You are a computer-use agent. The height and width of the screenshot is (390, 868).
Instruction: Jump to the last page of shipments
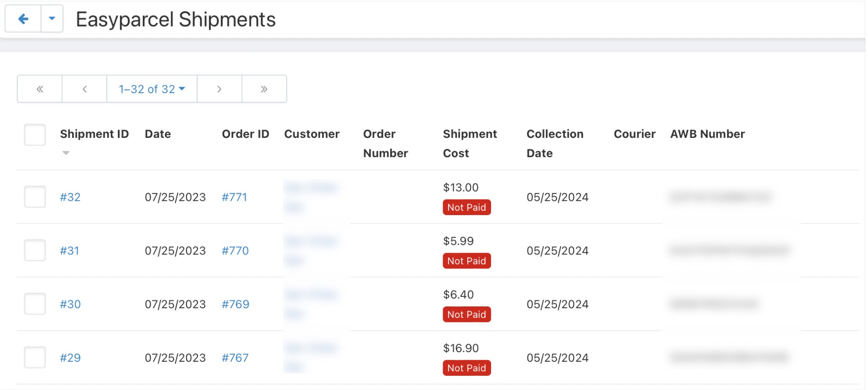click(264, 89)
